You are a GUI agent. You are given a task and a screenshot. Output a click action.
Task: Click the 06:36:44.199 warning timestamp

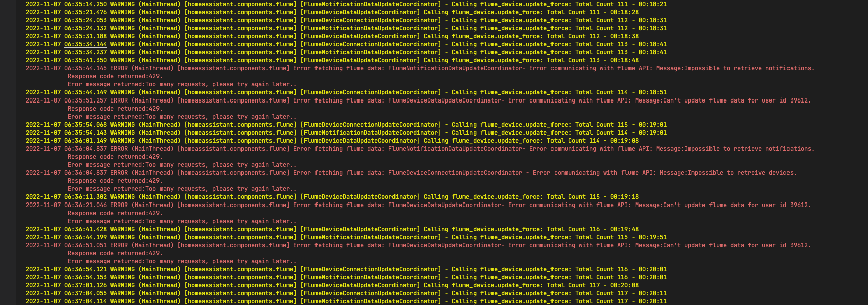(x=86, y=237)
